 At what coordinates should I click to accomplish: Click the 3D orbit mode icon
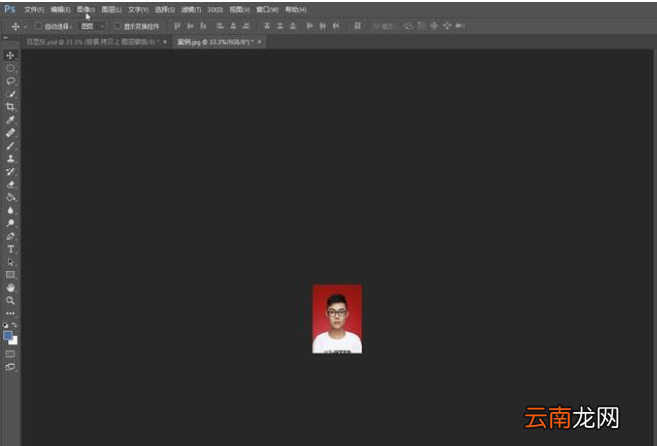pos(408,26)
